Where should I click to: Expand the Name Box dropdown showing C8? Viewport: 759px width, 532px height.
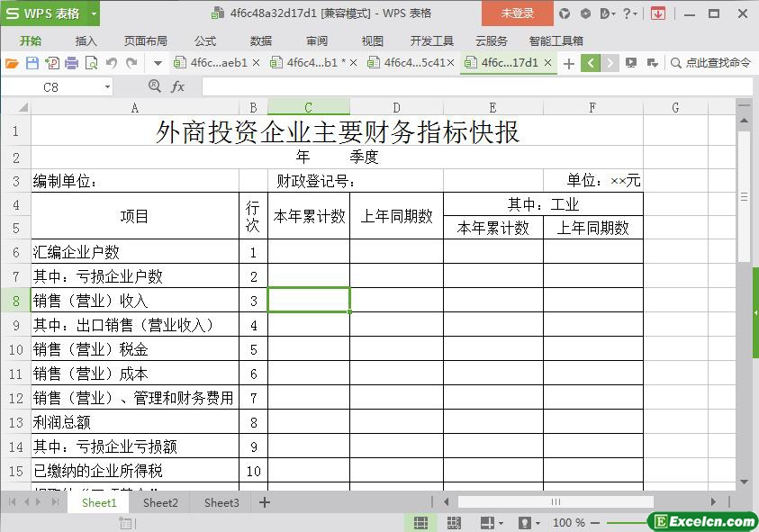(107, 87)
